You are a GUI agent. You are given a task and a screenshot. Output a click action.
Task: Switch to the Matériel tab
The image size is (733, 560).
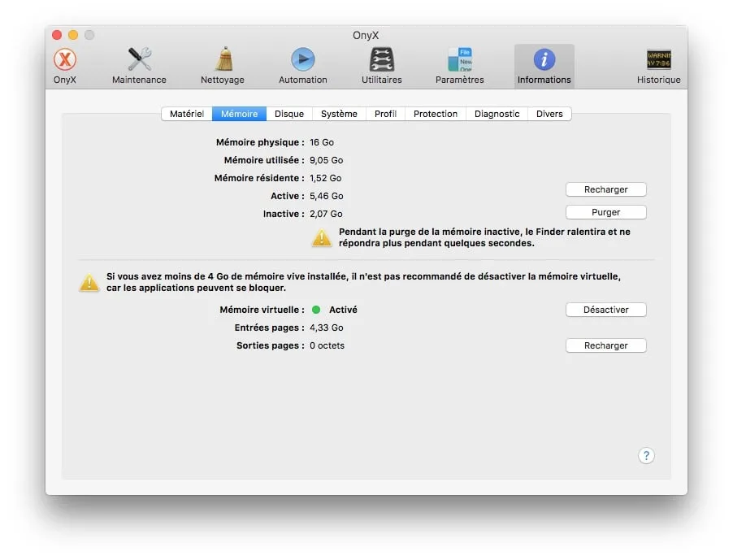pos(187,114)
